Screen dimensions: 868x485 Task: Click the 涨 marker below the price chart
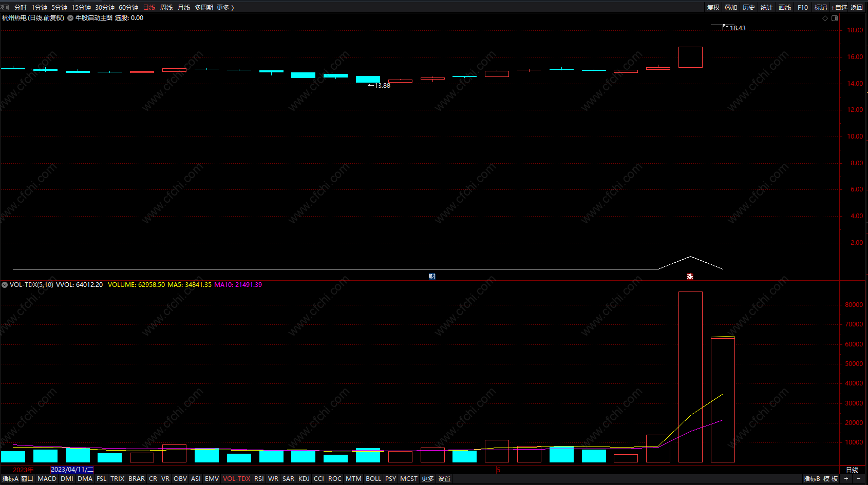tap(690, 277)
